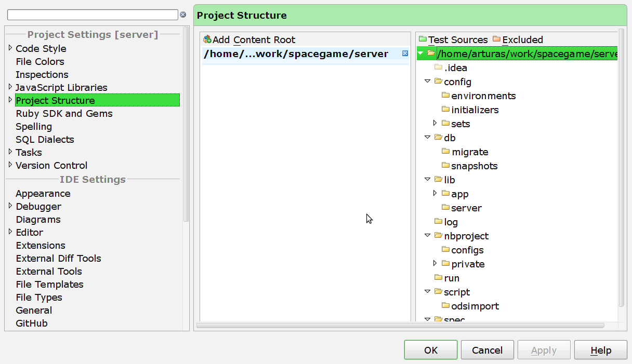The image size is (632, 364).
Task: Click the script folder icon
Action: click(438, 292)
